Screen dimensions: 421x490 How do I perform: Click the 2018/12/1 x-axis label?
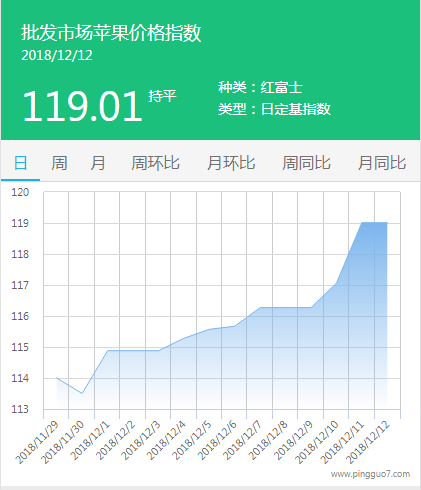point(91,440)
